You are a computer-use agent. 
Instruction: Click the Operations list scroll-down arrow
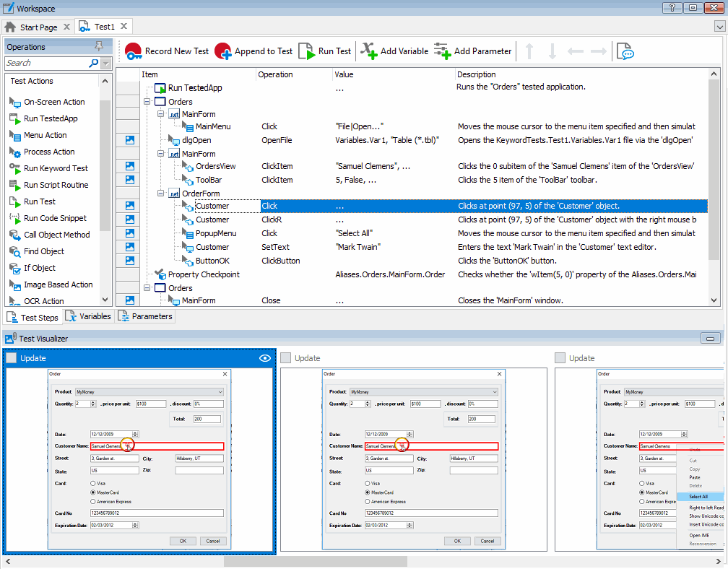tap(105, 300)
